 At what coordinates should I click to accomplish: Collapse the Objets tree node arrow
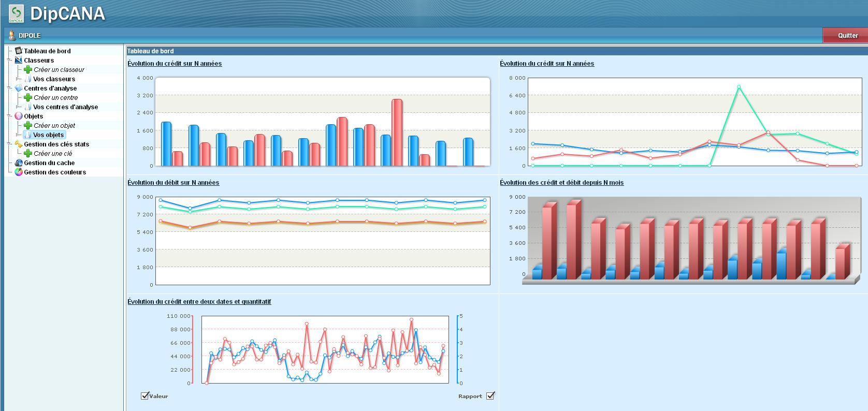click(9, 116)
